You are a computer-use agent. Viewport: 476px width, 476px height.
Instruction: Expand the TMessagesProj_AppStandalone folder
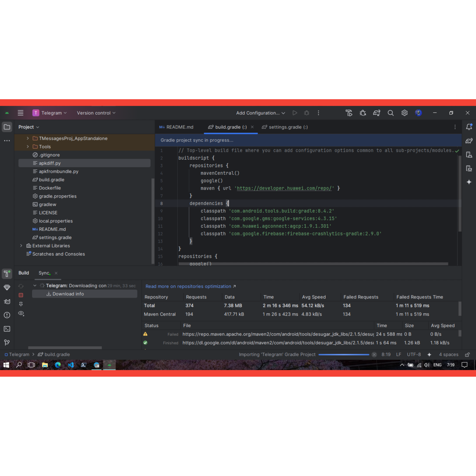coord(28,138)
